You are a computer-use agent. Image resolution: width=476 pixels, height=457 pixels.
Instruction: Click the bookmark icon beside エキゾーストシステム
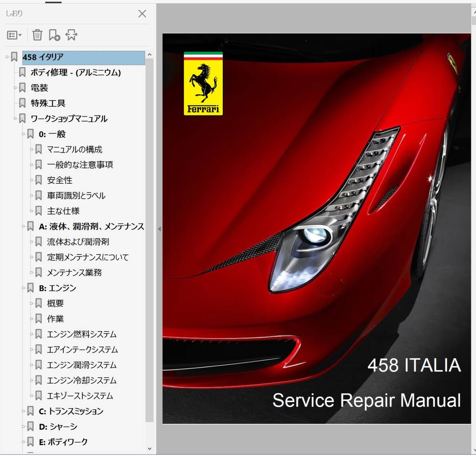(x=38, y=396)
